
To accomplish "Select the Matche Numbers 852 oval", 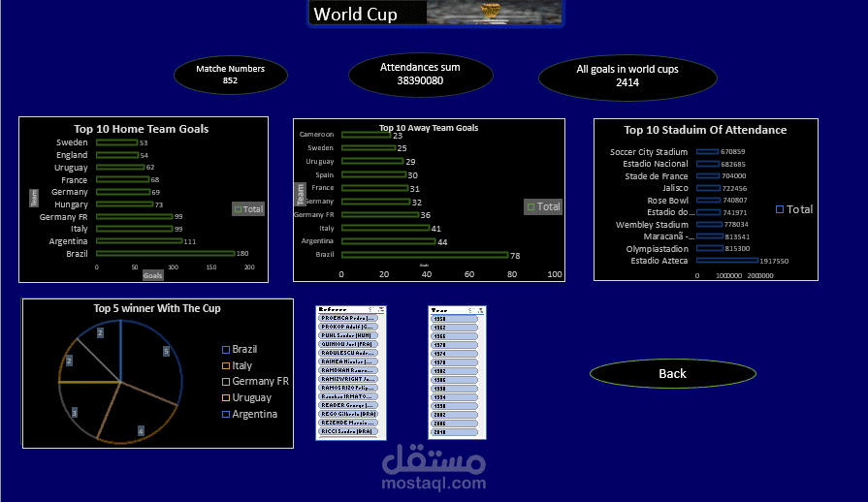I will click(x=230, y=75).
